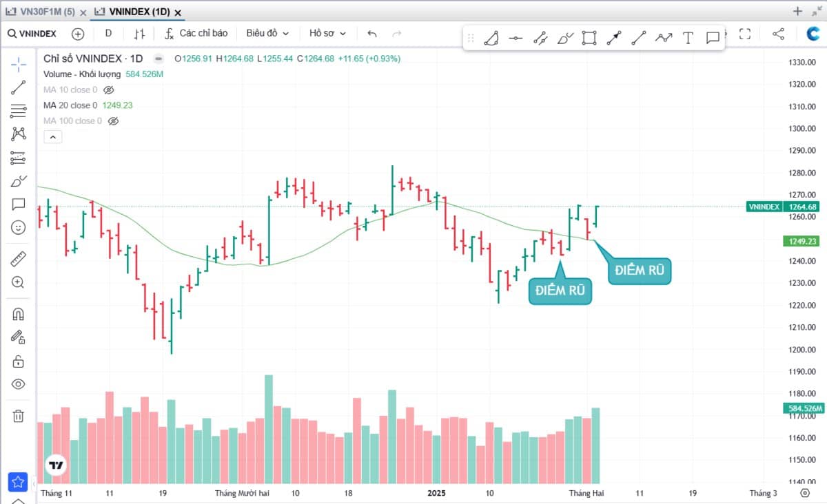Open the D timeframe interval selector
Image resolution: width=827 pixels, height=504 pixels.
tap(108, 33)
